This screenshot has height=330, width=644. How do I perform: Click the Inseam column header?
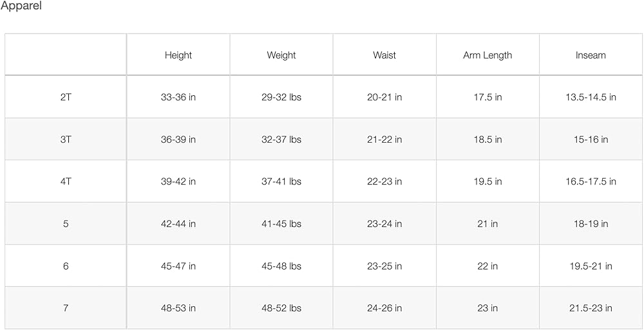591,55
